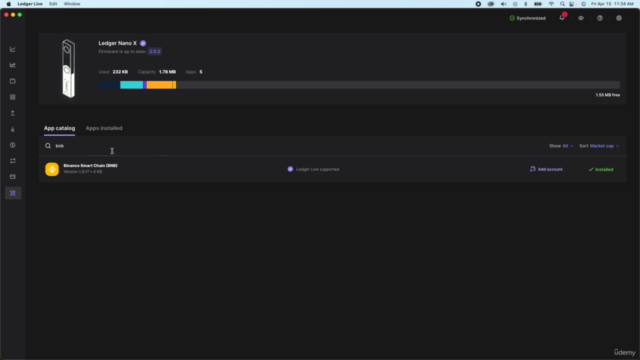Open the Edit menu
This screenshot has height=360, width=640.
53,4
